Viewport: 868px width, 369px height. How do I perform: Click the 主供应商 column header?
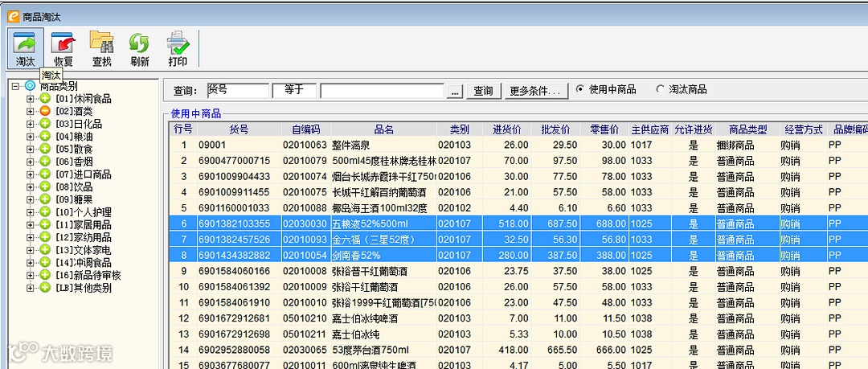coord(650,129)
